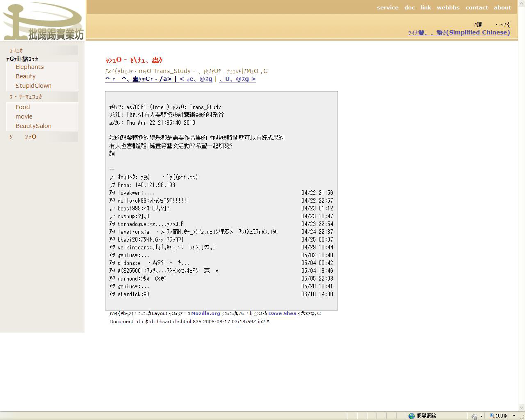Open the Beauty board link

pyautogui.click(x=25, y=76)
